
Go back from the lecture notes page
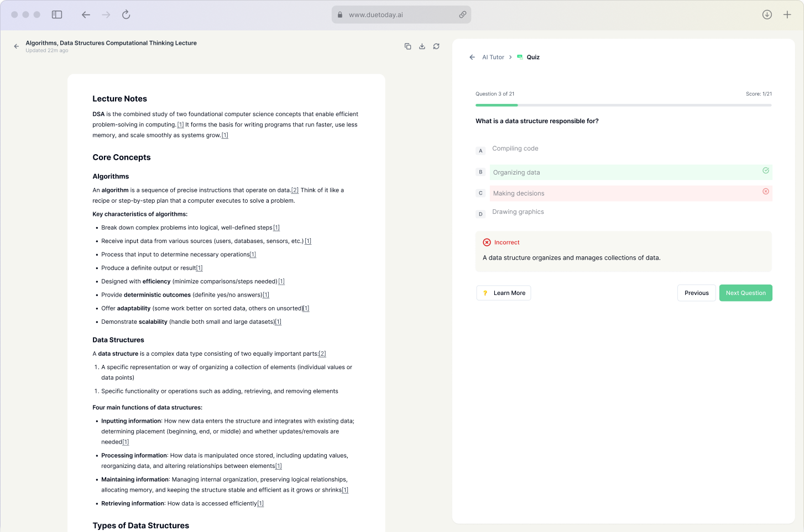(x=17, y=46)
